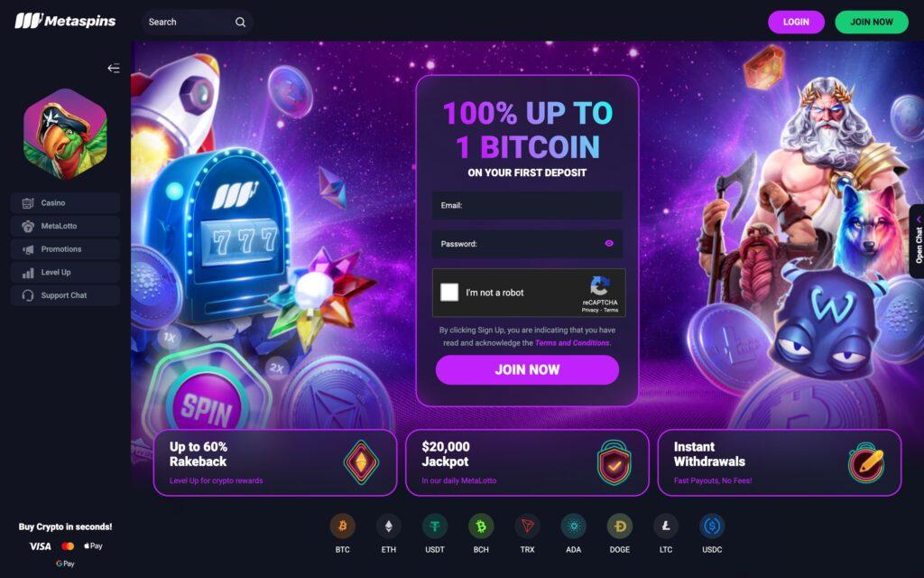
Task: Click the ADA Cardano icon
Action: (573, 526)
